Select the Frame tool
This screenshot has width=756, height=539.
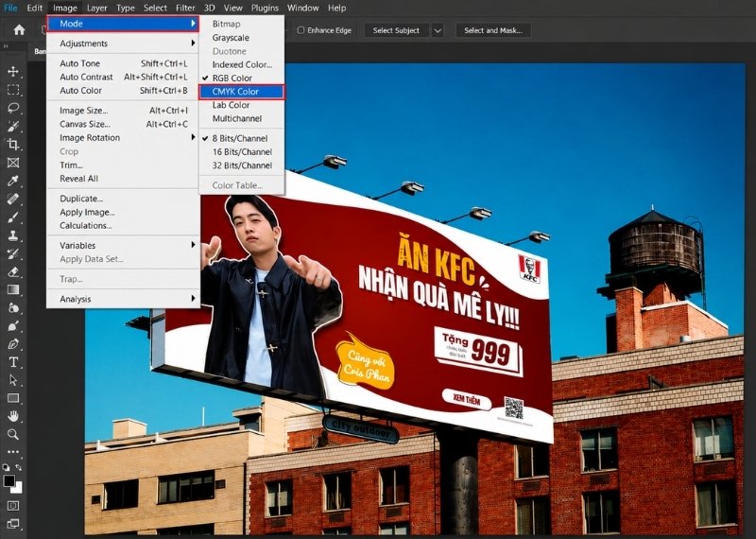pyautogui.click(x=13, y=163)
